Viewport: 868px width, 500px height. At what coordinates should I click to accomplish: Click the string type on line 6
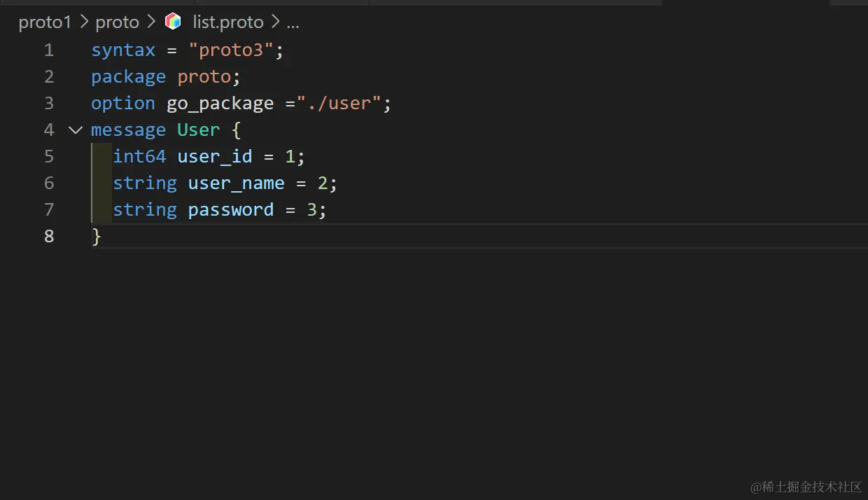click(145, 183)
